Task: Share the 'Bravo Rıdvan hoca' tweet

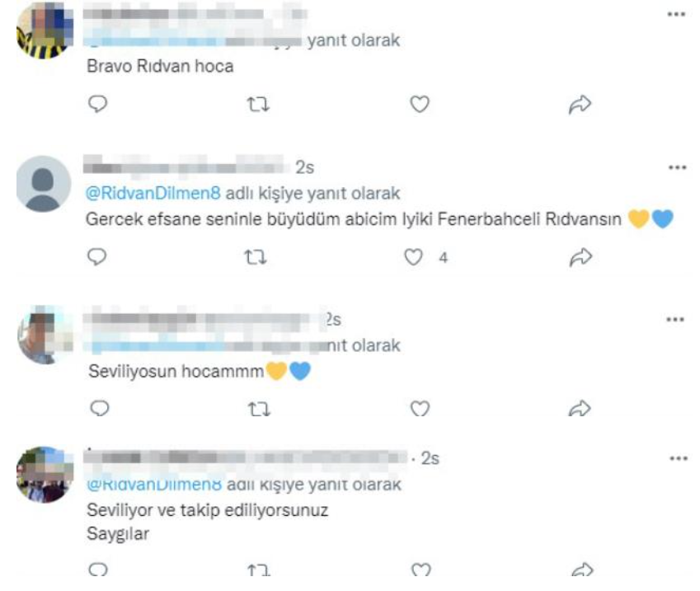Action: coord(580,105)
